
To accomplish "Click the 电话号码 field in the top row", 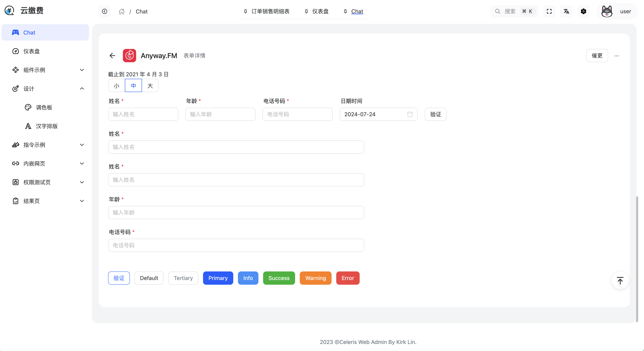I will 297,114.
